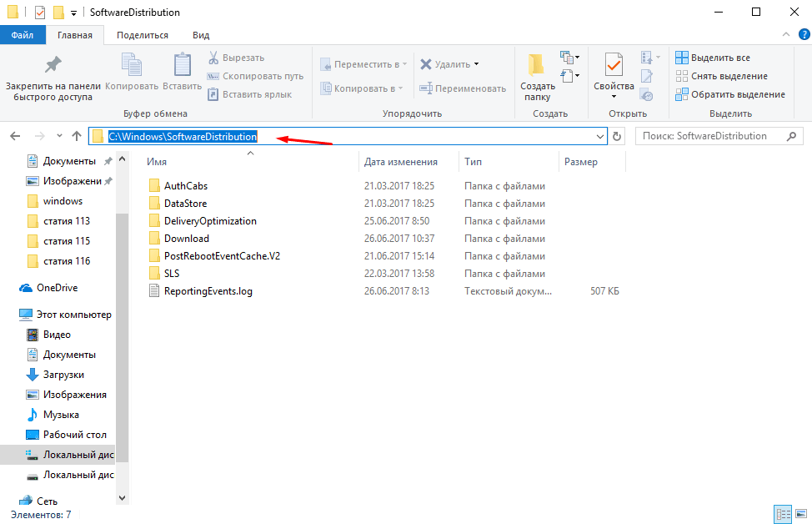Collapse the ribbon with chevron
812x524 pixels.
[x=785, y=35]
